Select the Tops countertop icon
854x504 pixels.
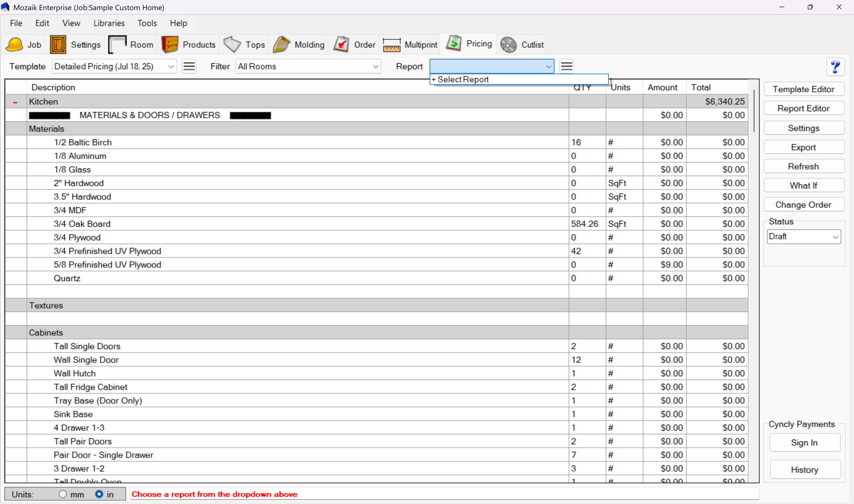tap(232, 44)
